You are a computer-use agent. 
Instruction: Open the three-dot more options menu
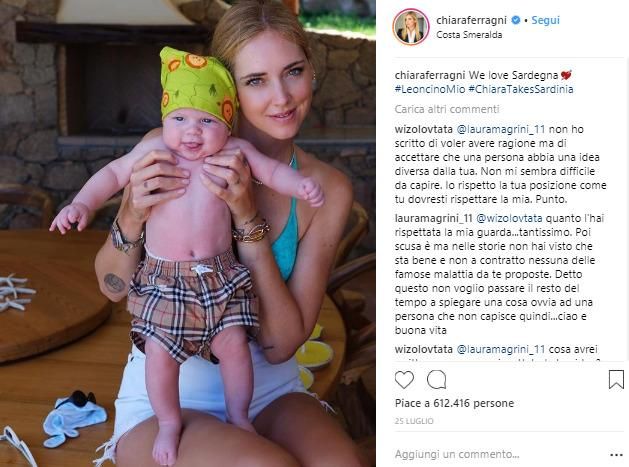tap(616, 455)
